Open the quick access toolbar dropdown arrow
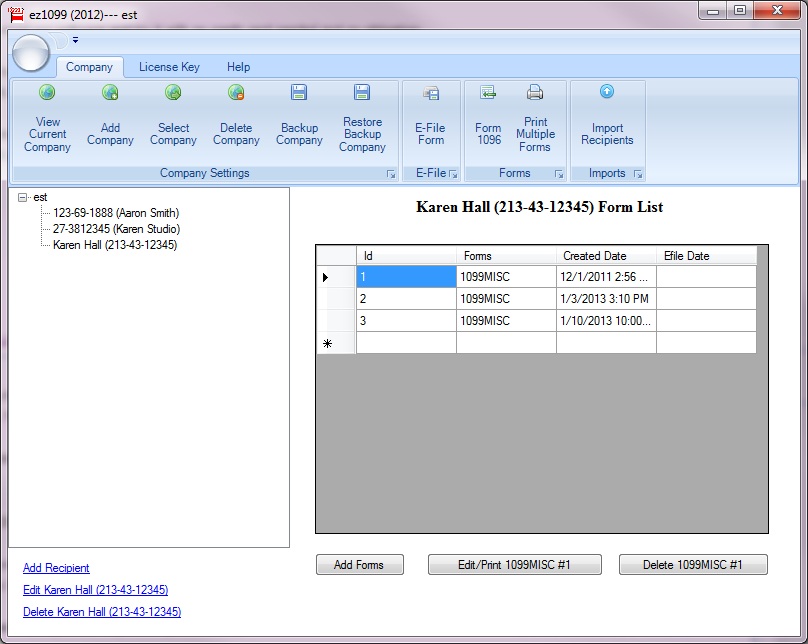This screenshot has width=808, height=644. pyautogui.click(x=75, y=40)
